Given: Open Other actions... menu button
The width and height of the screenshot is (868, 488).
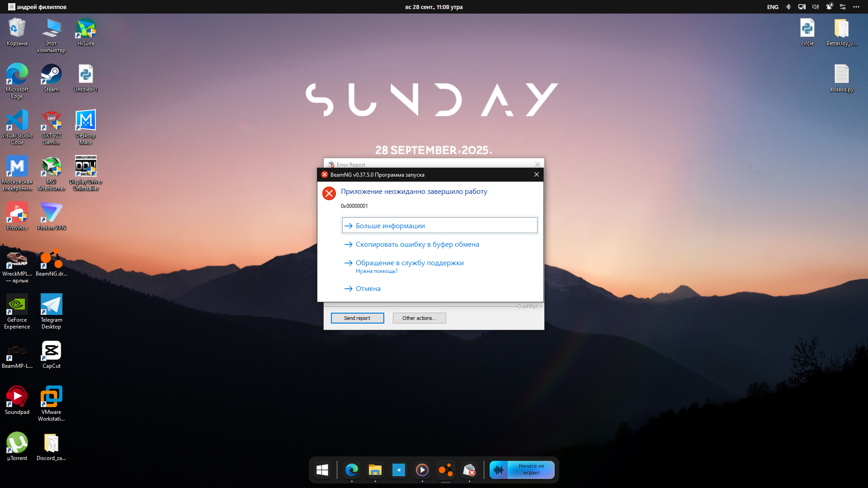Looking at the screenshot, I should point(419,318).
